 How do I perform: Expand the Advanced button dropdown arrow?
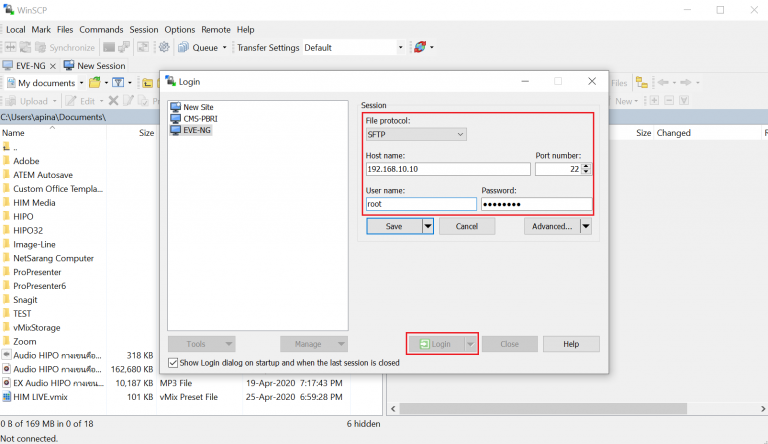click(586, 227)
